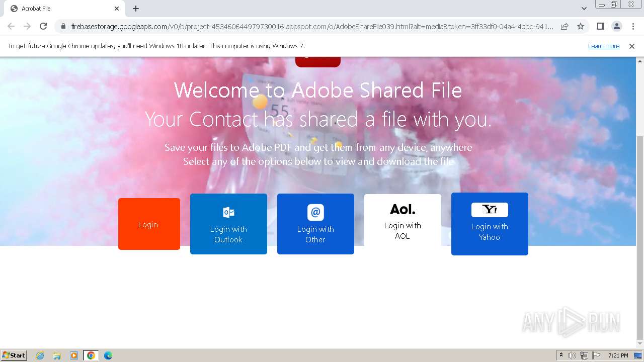Click the 7:21 PM clock
644x362 pixels.
click(618, 355)
